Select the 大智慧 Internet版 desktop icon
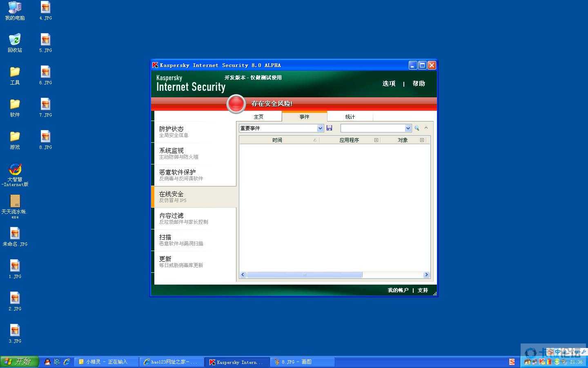The width and height of the screenshot is (588, 368). pos(15,175)
